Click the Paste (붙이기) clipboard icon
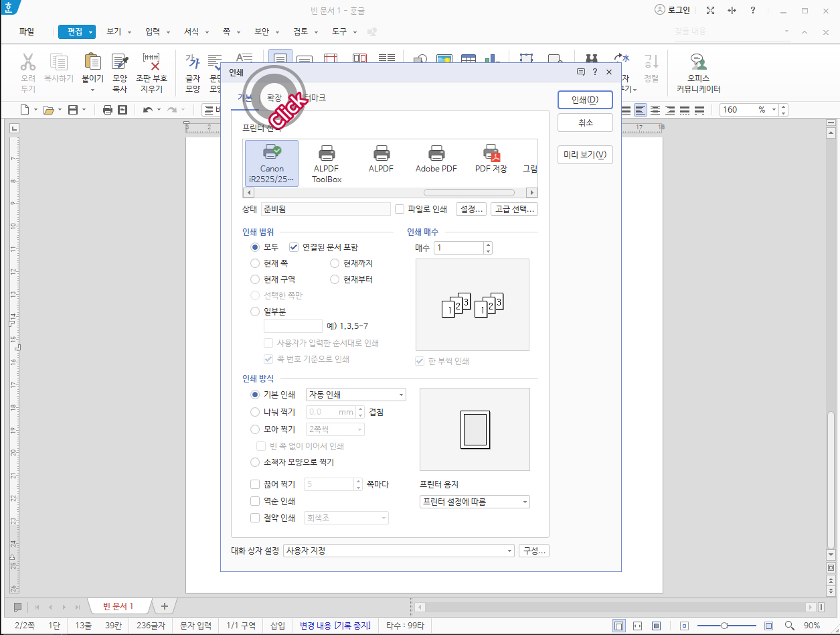Viewport: 840px width, 635px height. [x=93, y=62]
